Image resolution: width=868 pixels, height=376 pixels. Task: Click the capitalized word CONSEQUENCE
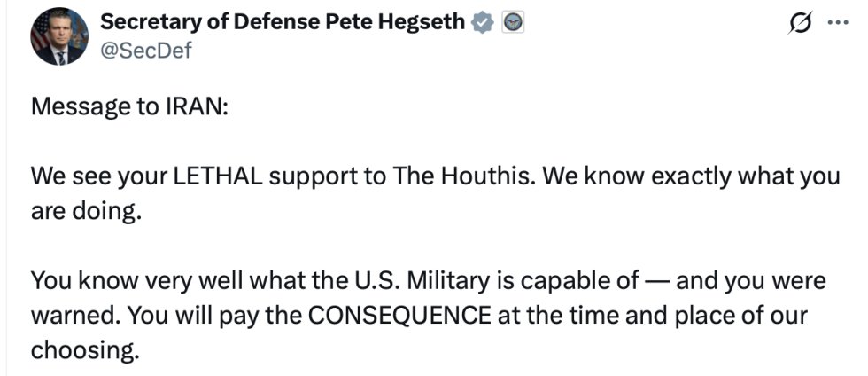pyautogui.click(x=399, y=316)
